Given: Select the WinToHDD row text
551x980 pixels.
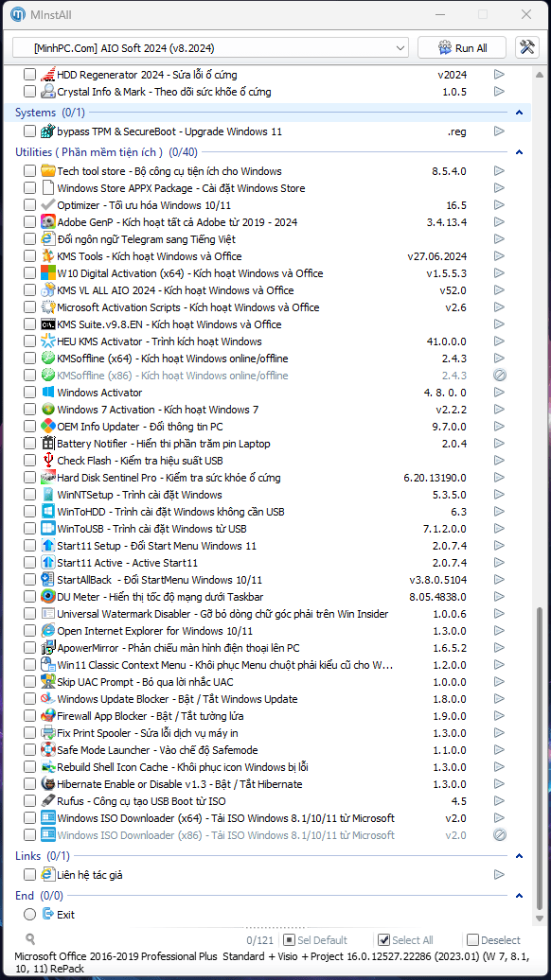Looking at the screenshot, I should pyautogui.click(x=170, y=512).
